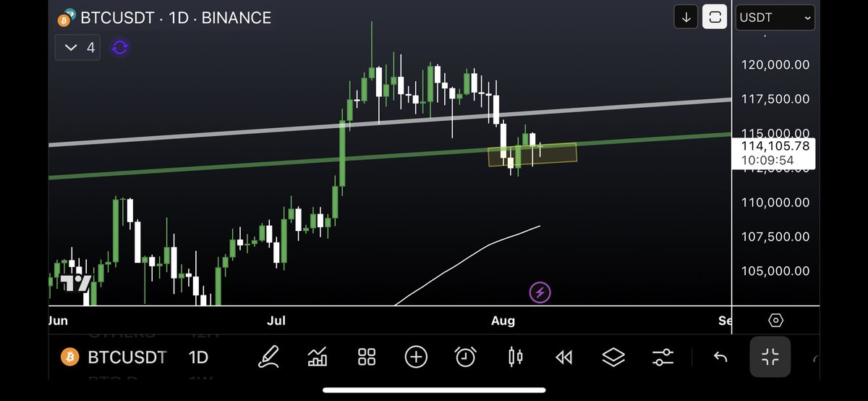Open the indicators menu
Image resolution: width=868 pixels, height=401 pixels.
pos(318,356)
